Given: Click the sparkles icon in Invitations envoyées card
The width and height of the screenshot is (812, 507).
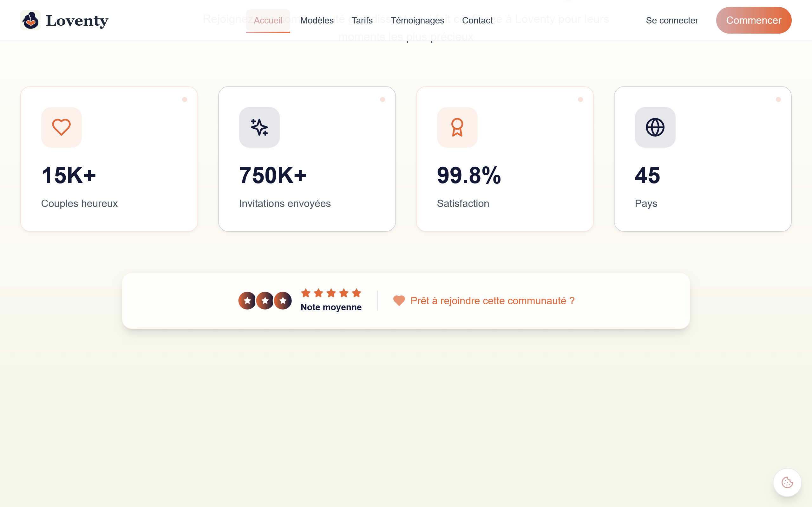Looking at the screenshot, I should pos(259,127).
